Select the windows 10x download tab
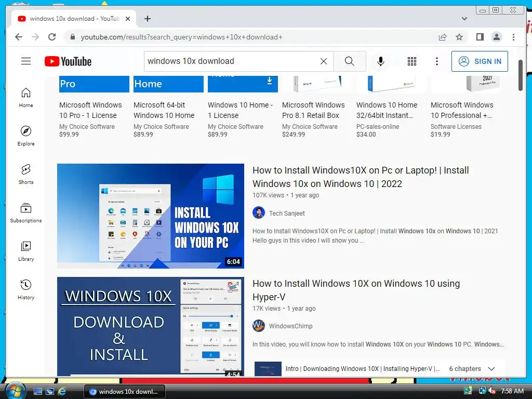Image resolution: width=532 pixels, height=399 pixels. click(x=74, y=19)
